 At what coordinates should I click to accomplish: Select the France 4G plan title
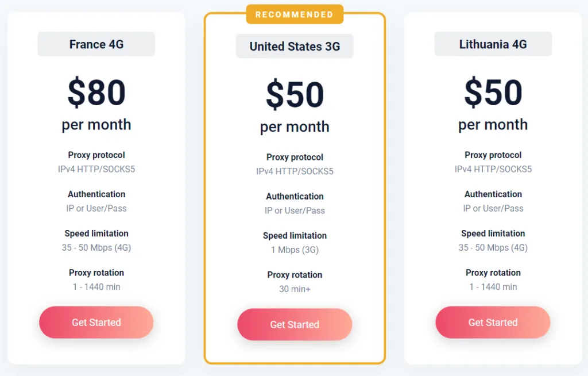(x=96, y=44)
